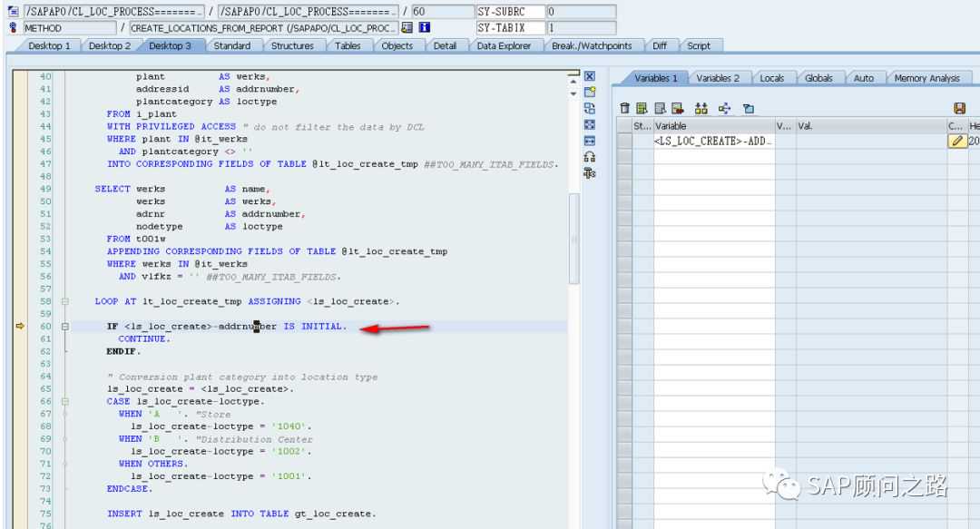Screen dimensions: 980x529
Task: Click the new tool icon below the close icon
Action: click(x=589, y=93)
